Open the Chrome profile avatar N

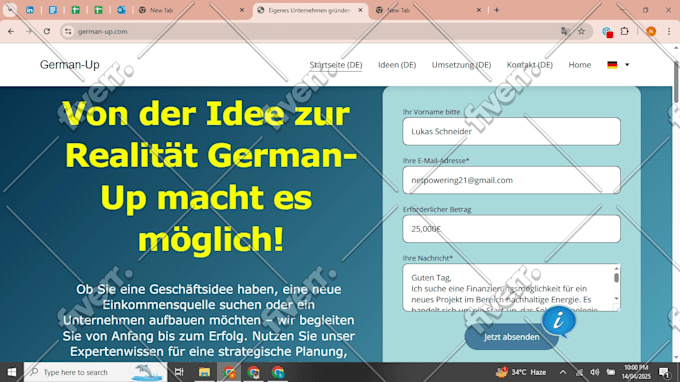651,31
